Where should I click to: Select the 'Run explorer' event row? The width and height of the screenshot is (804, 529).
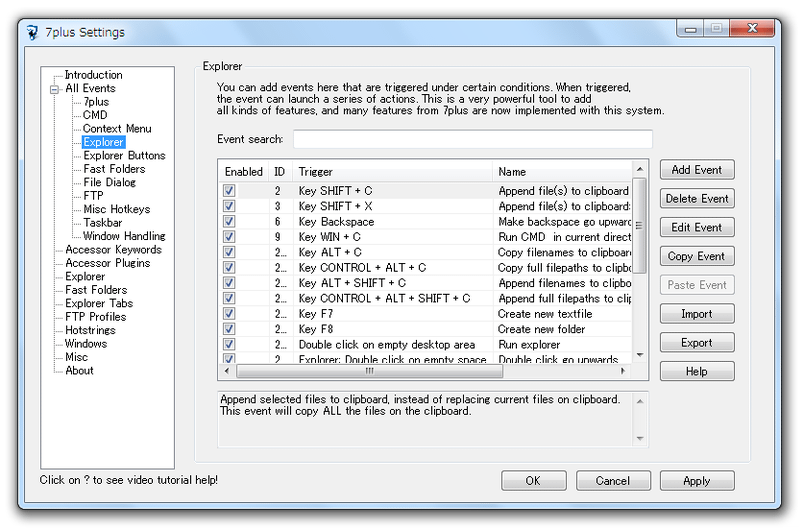[x=426, y=344]
